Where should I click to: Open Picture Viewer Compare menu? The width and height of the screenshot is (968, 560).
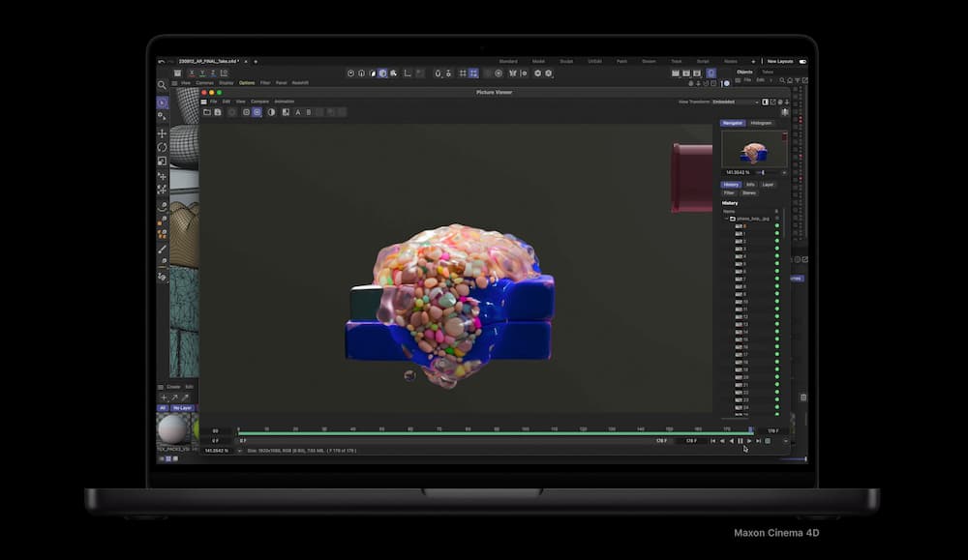click(x=259, y=102)
